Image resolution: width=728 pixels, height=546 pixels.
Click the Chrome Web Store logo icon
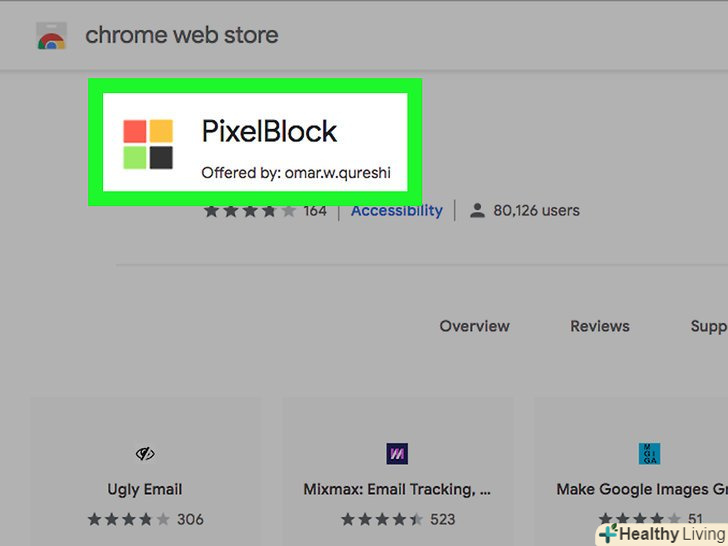[51, 38]
